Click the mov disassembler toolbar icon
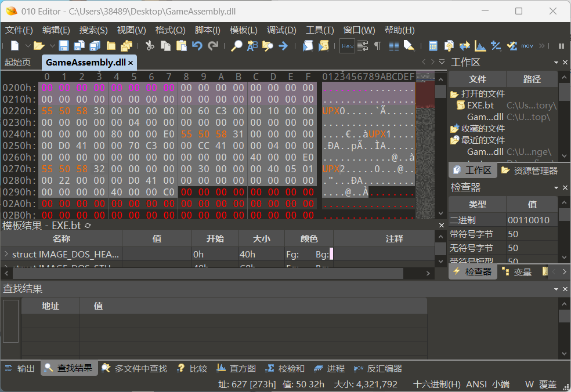The width and height of the screenshot is (571, 392). pos(527,46)
